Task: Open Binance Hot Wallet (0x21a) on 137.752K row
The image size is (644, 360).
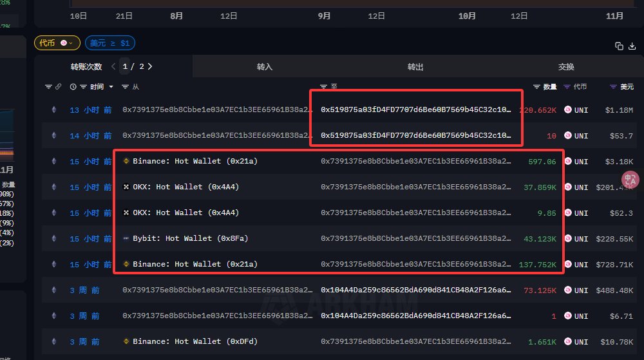Action: click(195, 264)
